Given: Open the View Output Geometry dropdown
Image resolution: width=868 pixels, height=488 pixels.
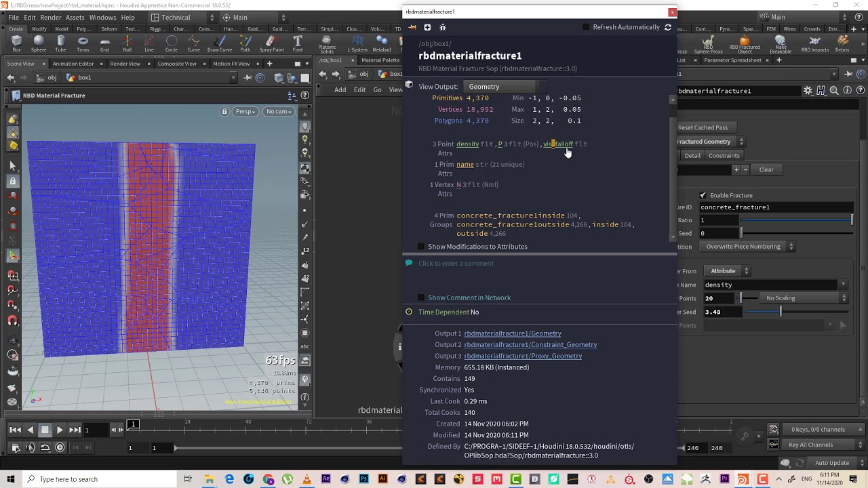Looking at the screenshot, I should (x=505, y=87).
